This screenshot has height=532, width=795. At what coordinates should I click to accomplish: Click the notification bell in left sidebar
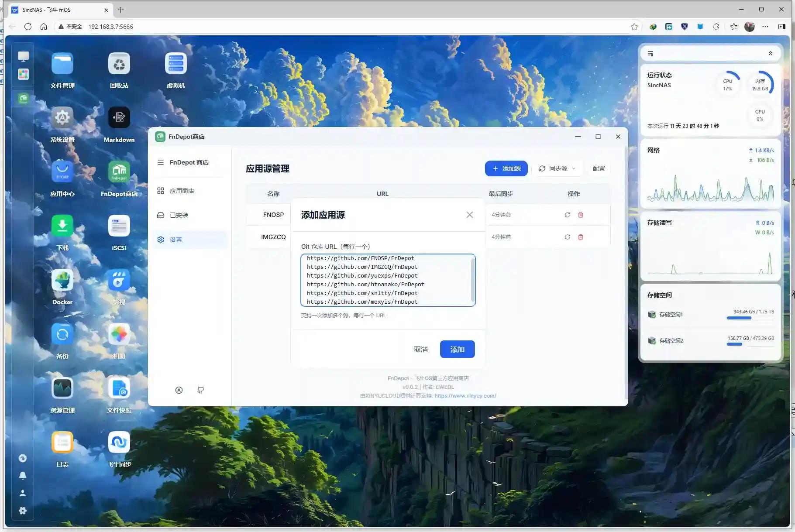23,475
